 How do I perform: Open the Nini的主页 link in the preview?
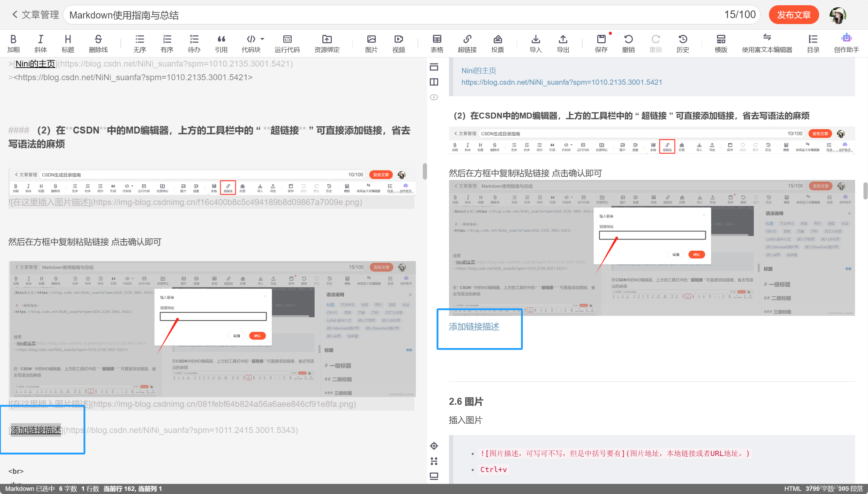click(478, 70)
